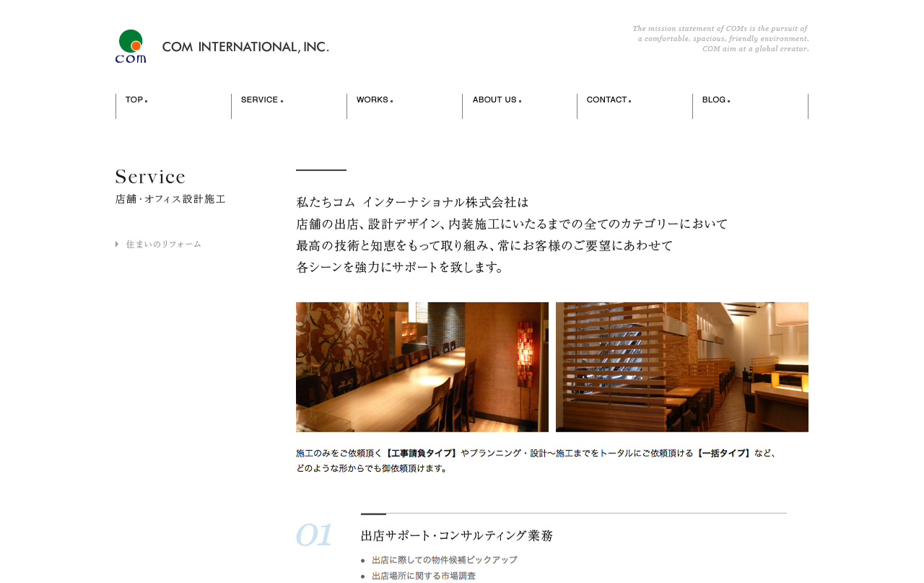
Task: Open the TOP navigation item
Action: [x=135, y=100]
